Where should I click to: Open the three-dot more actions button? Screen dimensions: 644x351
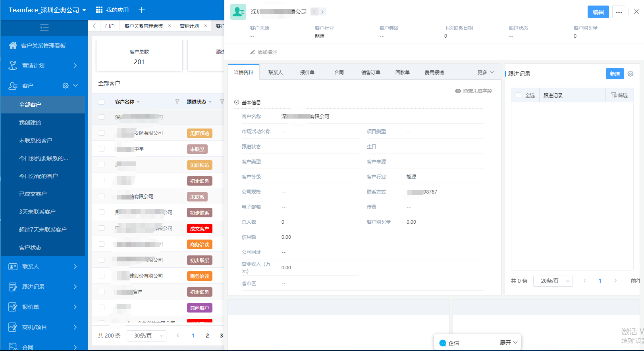(619, 12)
